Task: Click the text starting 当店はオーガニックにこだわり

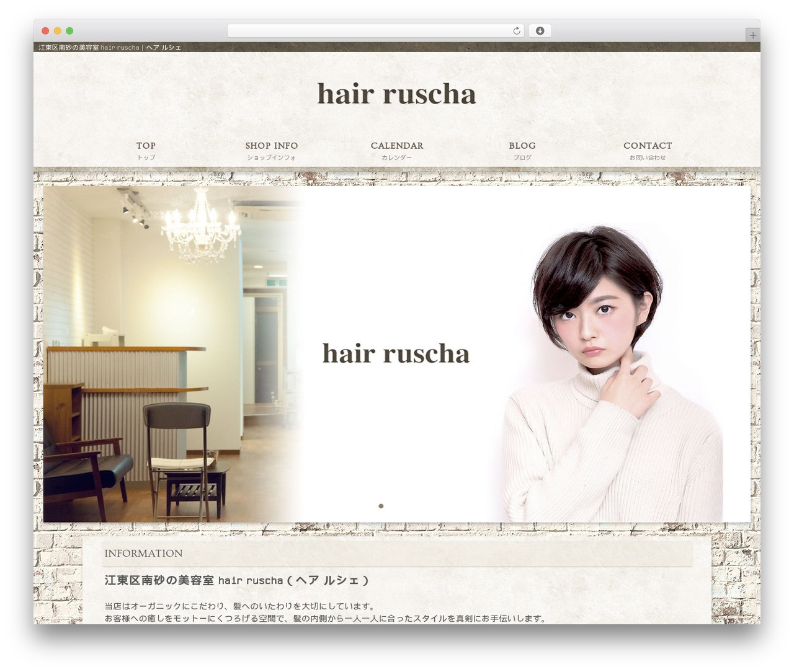Action: pyautogui.click(x=239, y=606)
